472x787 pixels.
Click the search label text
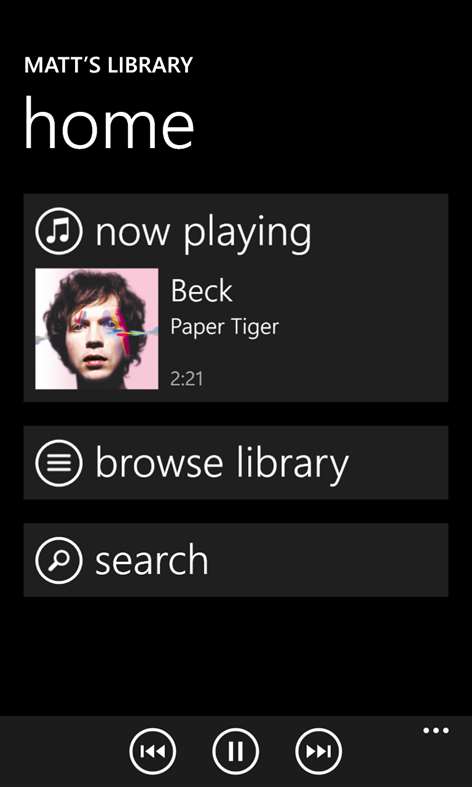click(x=152, y=561)
